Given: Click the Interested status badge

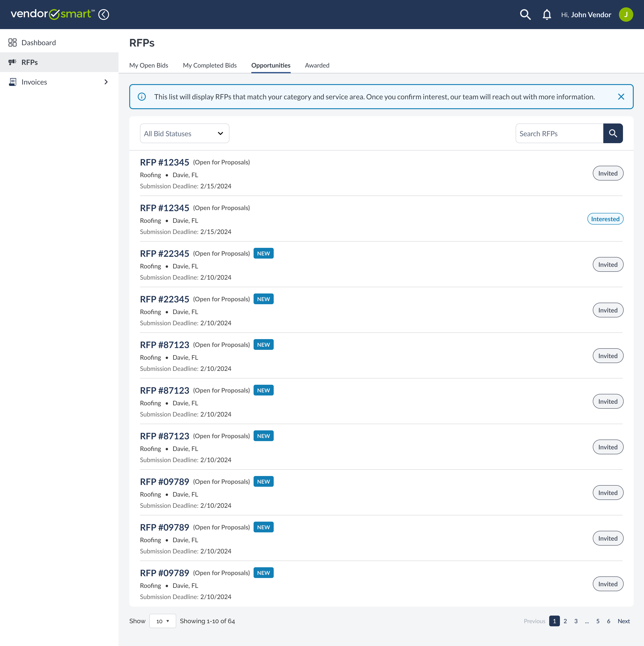Looking at the screenshot, I should (x=605, y=219).
